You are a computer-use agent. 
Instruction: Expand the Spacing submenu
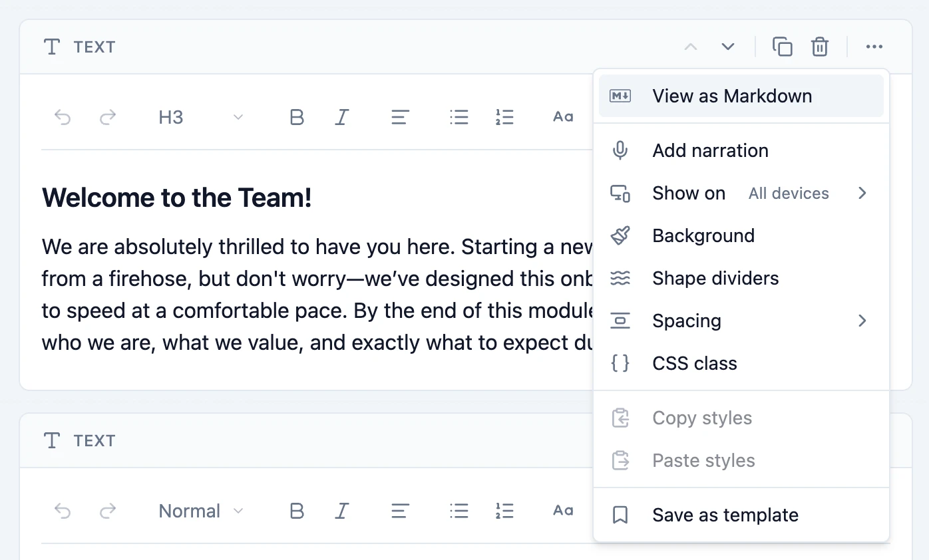(x=741, y=321)
